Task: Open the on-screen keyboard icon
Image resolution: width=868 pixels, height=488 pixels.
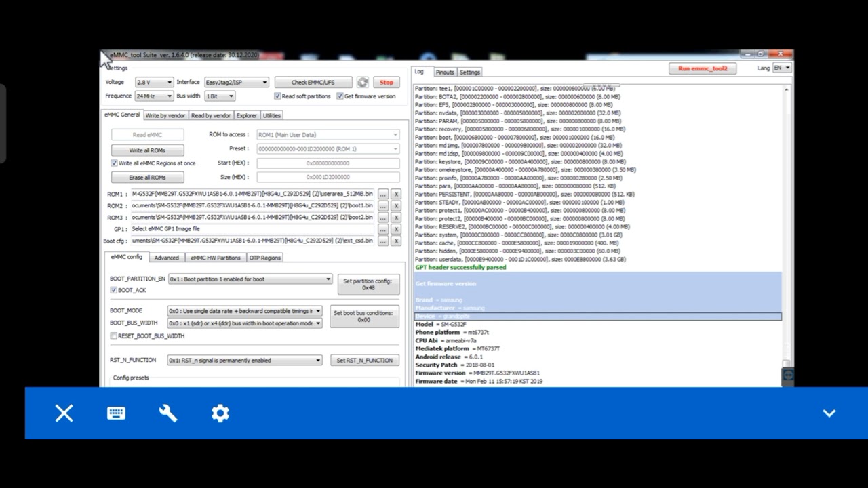Action: [116, 413]
